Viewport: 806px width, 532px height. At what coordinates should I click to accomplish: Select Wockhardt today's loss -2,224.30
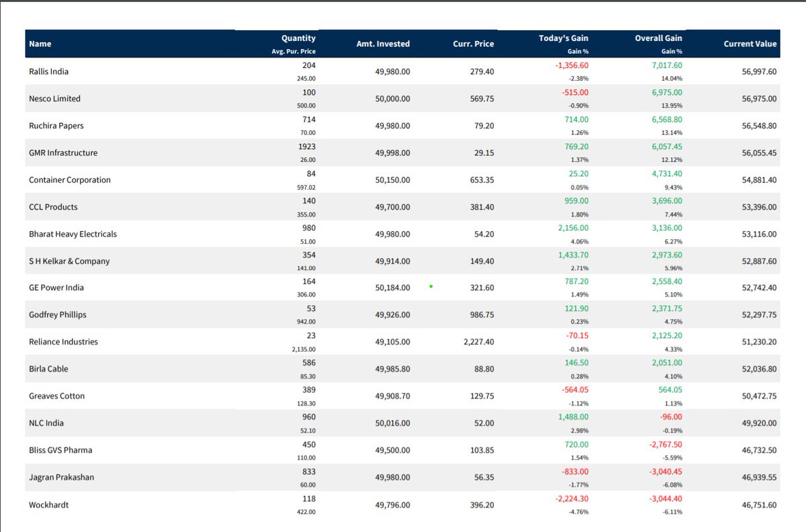[x=572, y=498]
